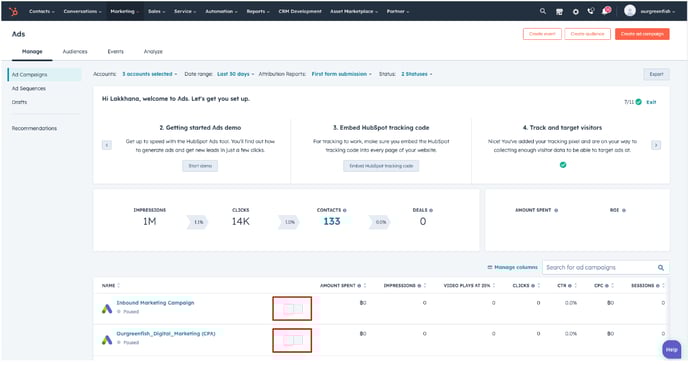Viewport: 688px width, 365px height.
Task: Toggle the Ourgreenfish_Digital_Marketing (CPA) switch
Action: click(293, 340)
